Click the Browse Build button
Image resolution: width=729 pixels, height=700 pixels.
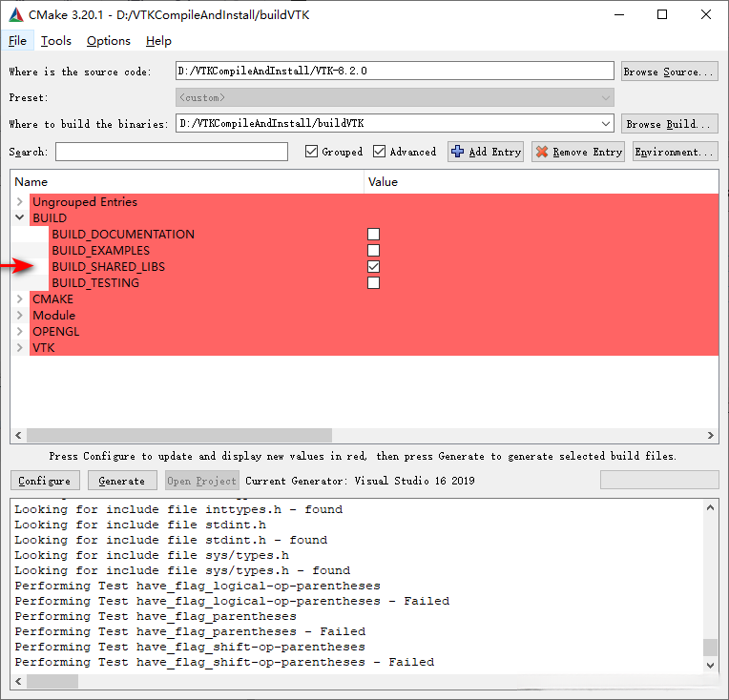pyautogui.click(x=670, y=124)
